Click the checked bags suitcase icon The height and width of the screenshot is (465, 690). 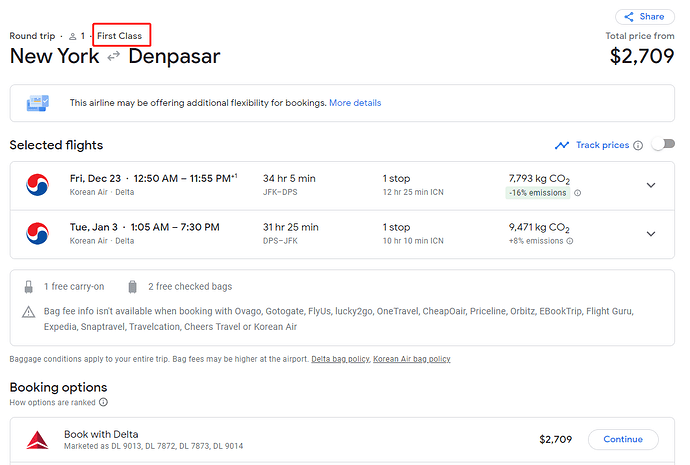pos(132,287)
